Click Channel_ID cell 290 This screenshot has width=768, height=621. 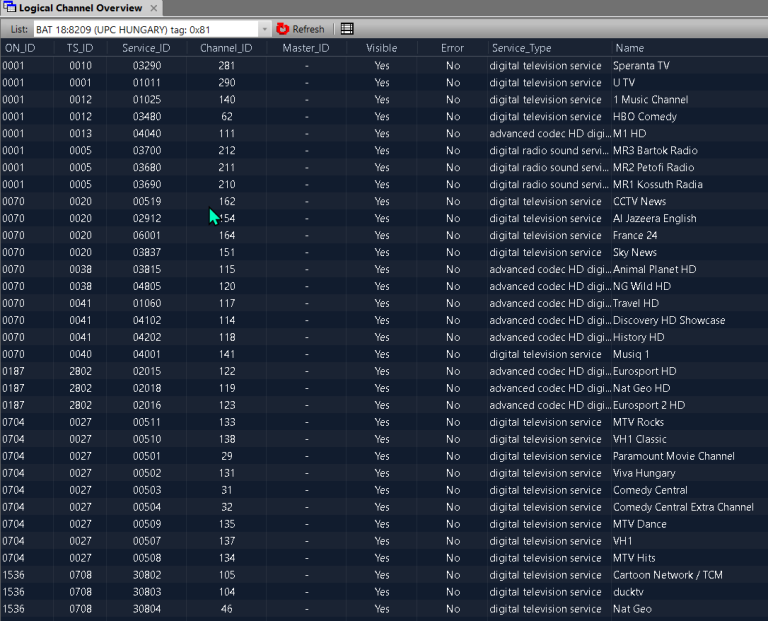(226, 83)
